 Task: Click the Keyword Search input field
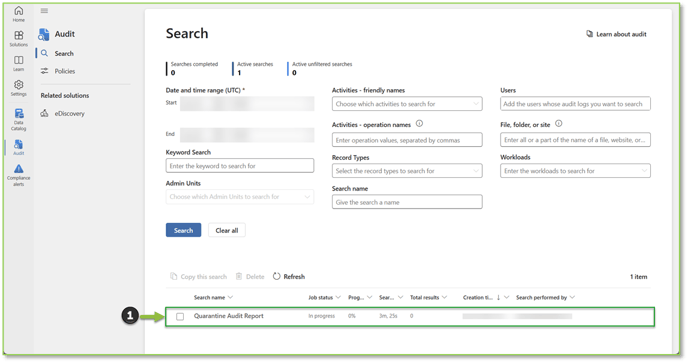(x=240, y=166)
